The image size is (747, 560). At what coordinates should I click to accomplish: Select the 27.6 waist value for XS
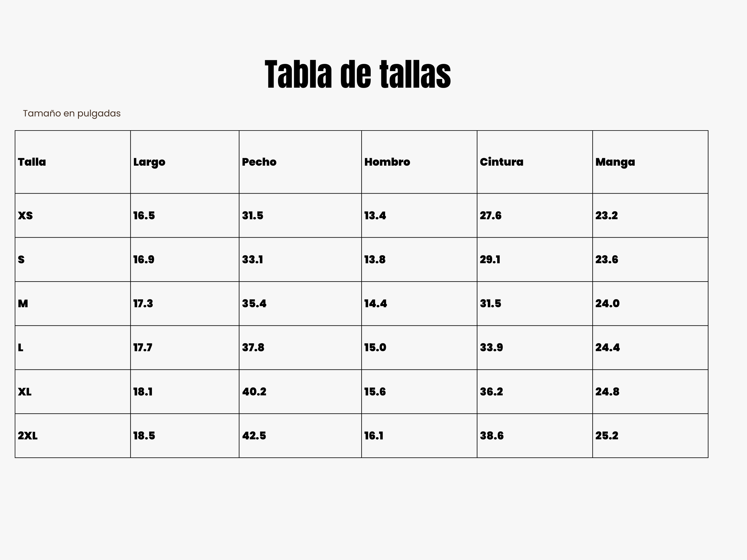[x=490, y=216]
